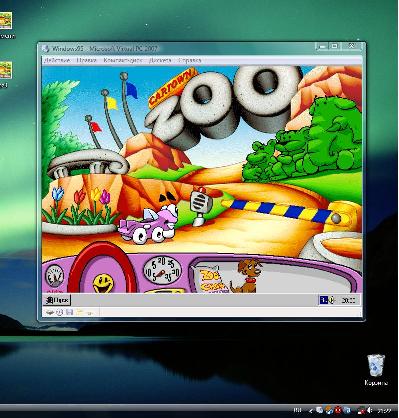Image resolution: width=399 pixels, height=418 pixels.
Task: Honk the smiley-face horn on steering wheel
Action: (x=103, y=283)
